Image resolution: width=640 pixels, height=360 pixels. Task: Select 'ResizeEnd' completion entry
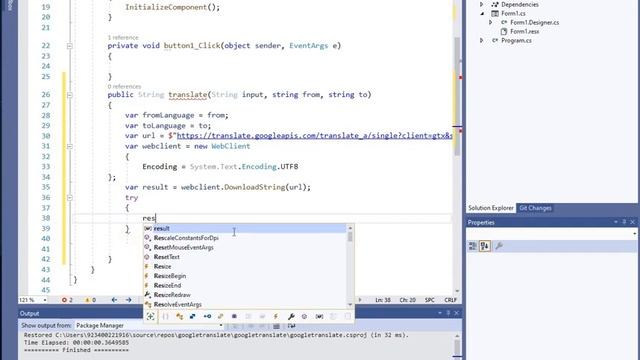point(244,285)
